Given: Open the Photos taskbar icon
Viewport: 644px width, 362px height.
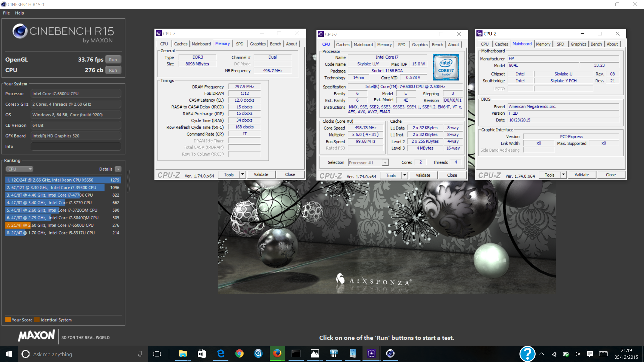Looking at the screenshot, I should pyautogui.click(x=315, y=354).
